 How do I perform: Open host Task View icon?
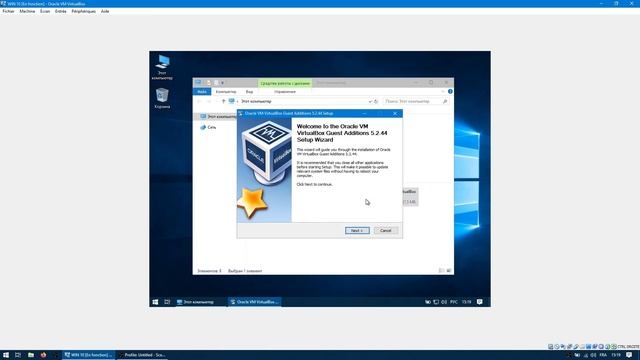point(18,355)
